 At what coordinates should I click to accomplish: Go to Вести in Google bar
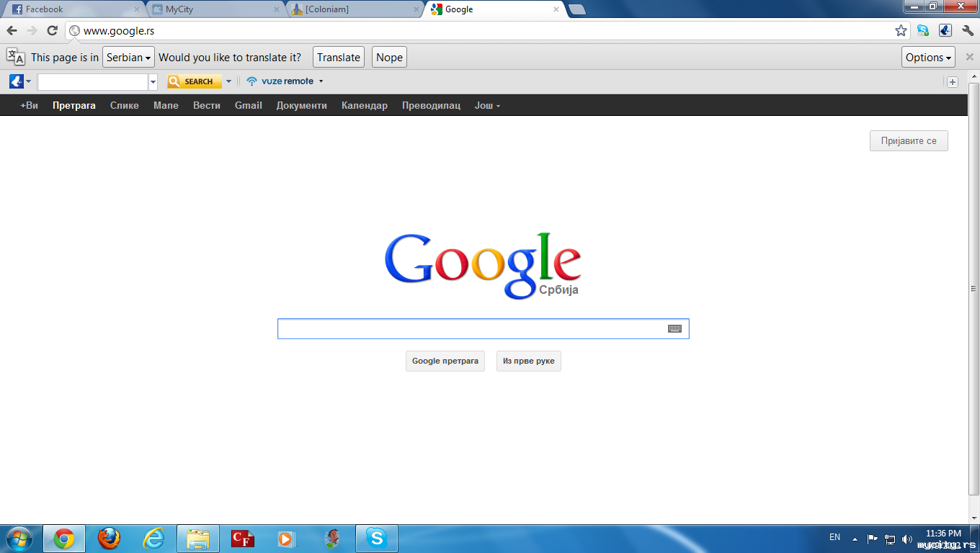click(207, 105)
